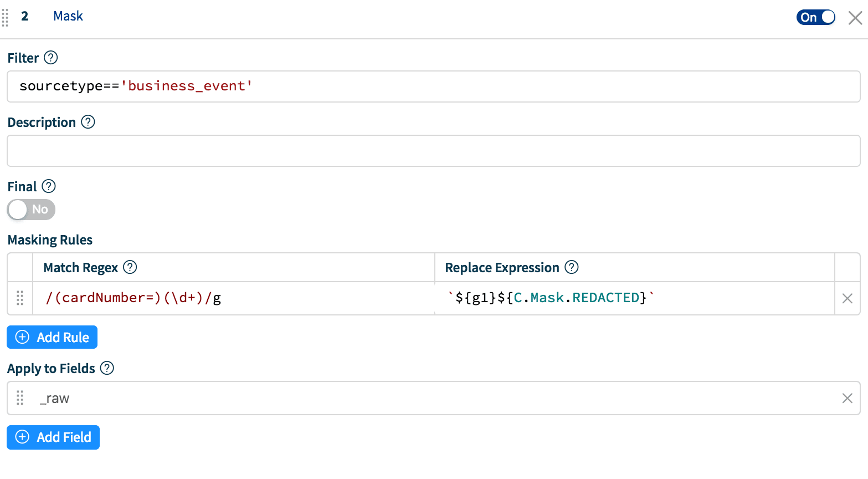Edit the Replace Expression value
868x479 pixels.
634,298
